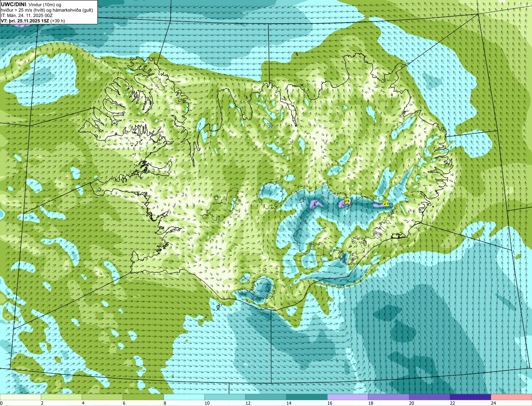
Task: Select the 20–22 m/s violet legend swatch
Action: [x=430, y=397]
